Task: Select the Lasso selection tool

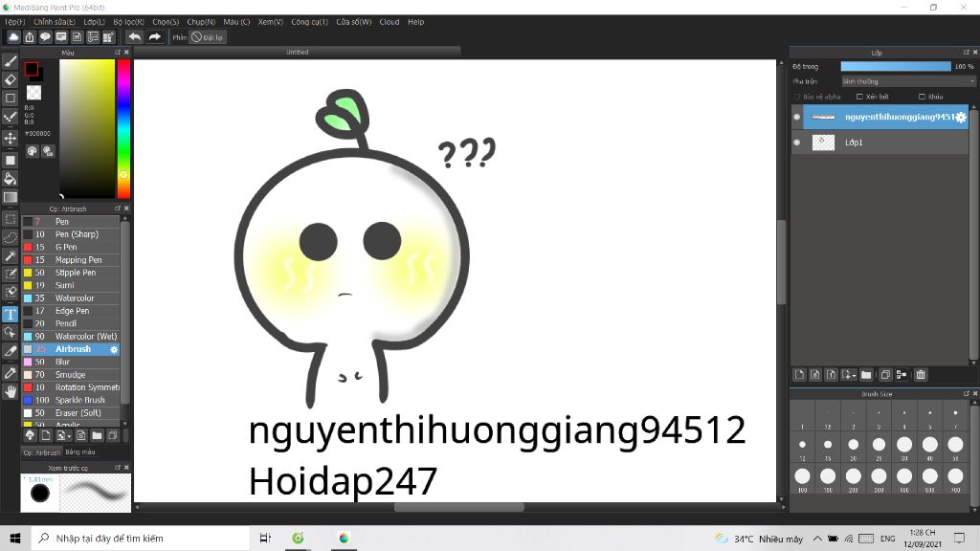Action: pos(11,237)
